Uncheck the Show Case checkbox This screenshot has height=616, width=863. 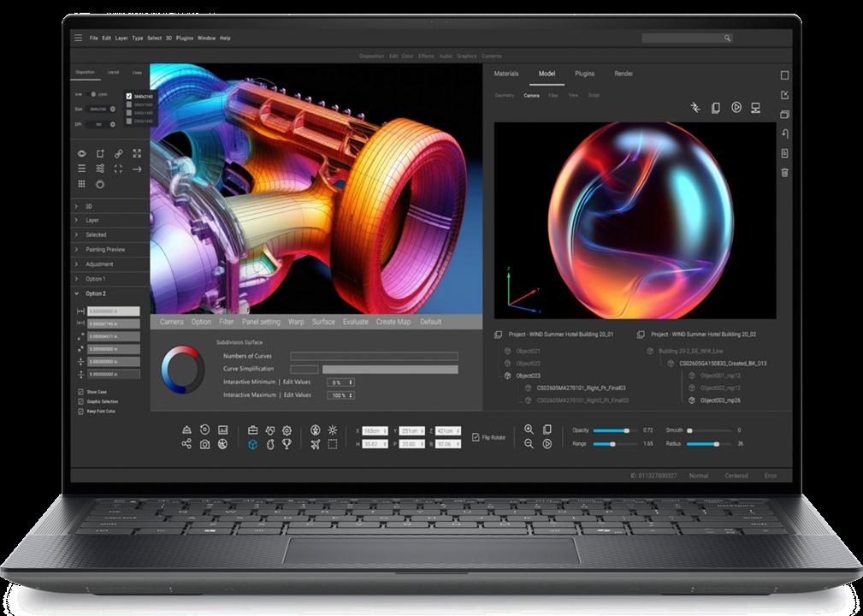(81, 392)
